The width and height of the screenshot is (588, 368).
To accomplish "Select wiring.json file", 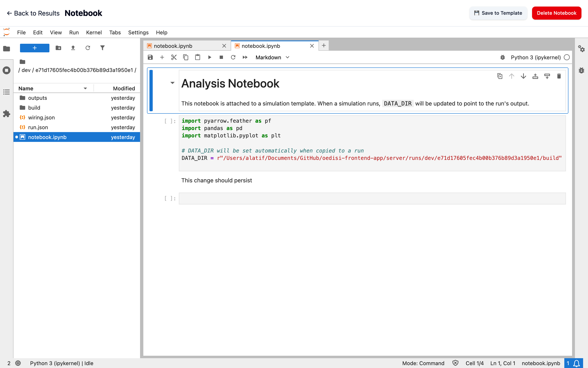I will (x=77, y=118).
